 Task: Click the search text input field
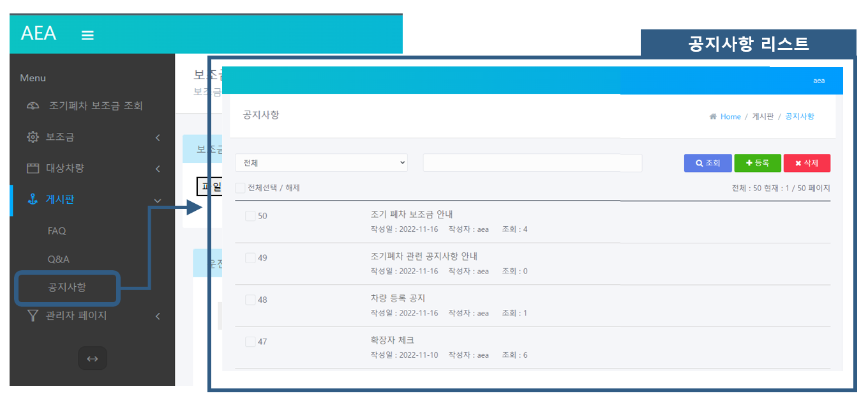(x=532, y=163)
